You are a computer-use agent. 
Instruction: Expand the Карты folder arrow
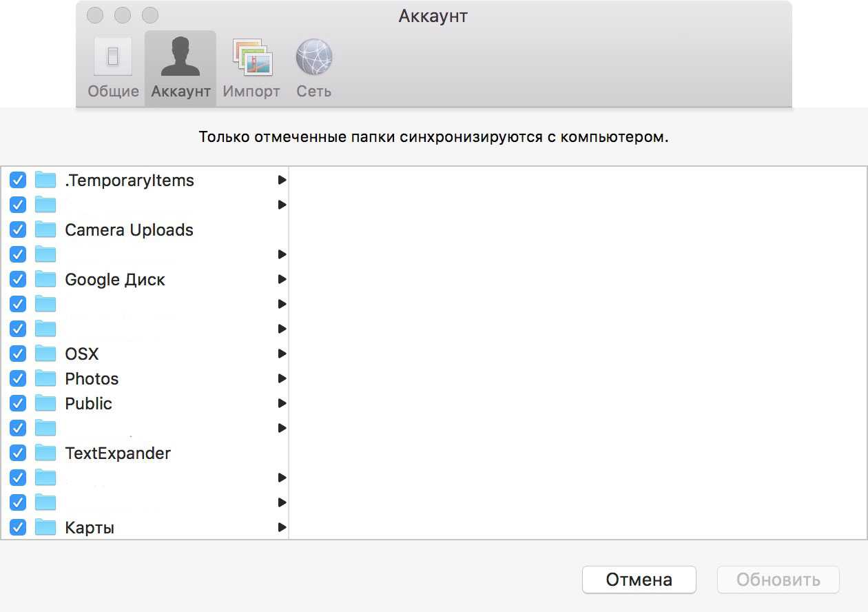(x=282, y=528)
